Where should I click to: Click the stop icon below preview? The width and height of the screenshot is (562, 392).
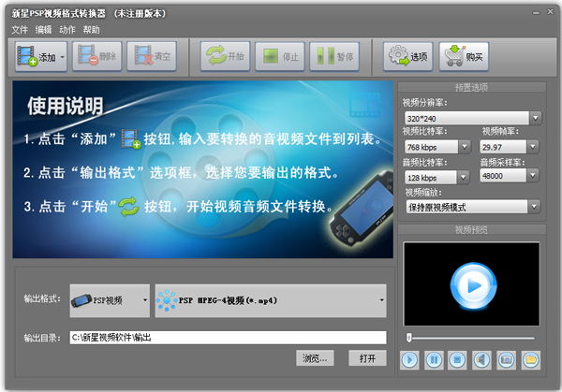(x=457, y=360)
